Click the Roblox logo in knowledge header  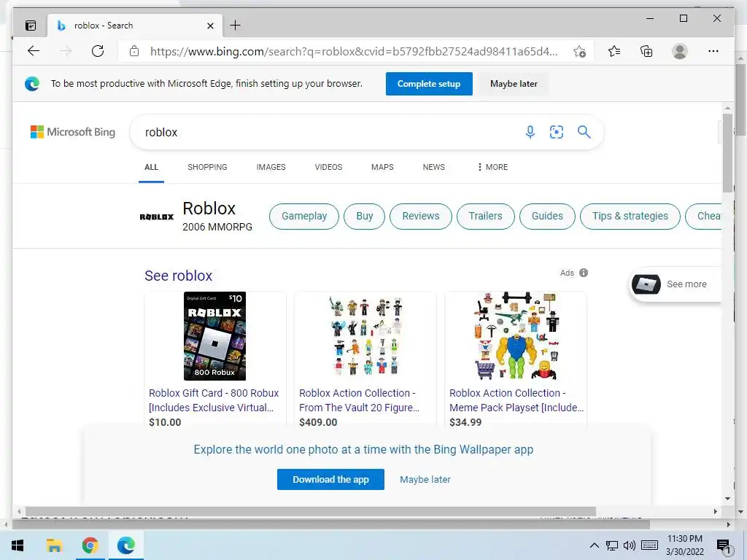(157, 217)
